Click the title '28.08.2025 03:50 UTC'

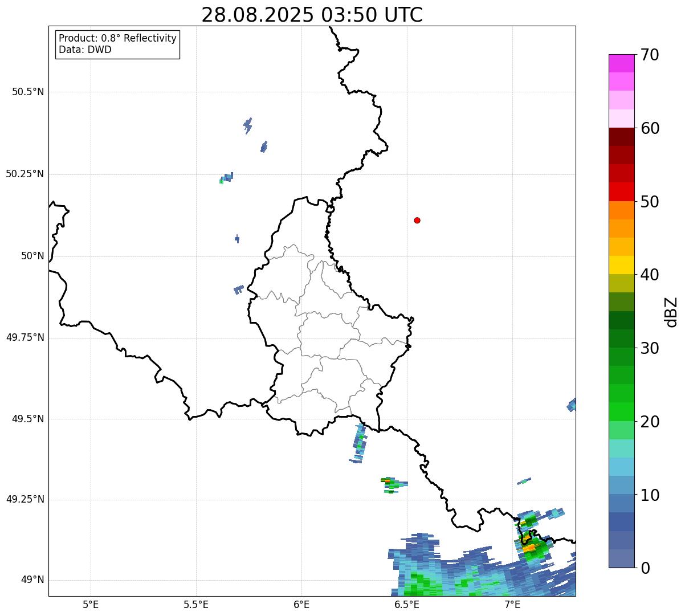pyautogui.click(x=312, y=14)
